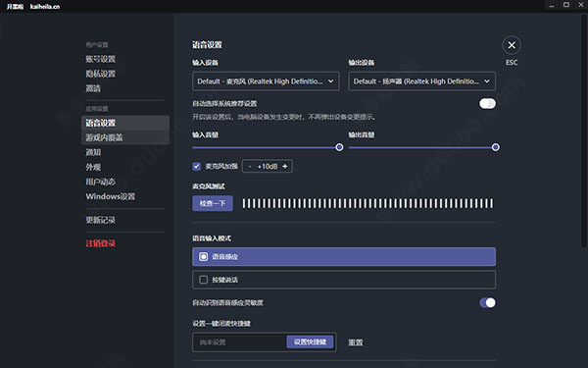This screenshot has width=588, height=368.
Task: Open 用户动态 in the sidebar
Action: (x=101, y=182)
